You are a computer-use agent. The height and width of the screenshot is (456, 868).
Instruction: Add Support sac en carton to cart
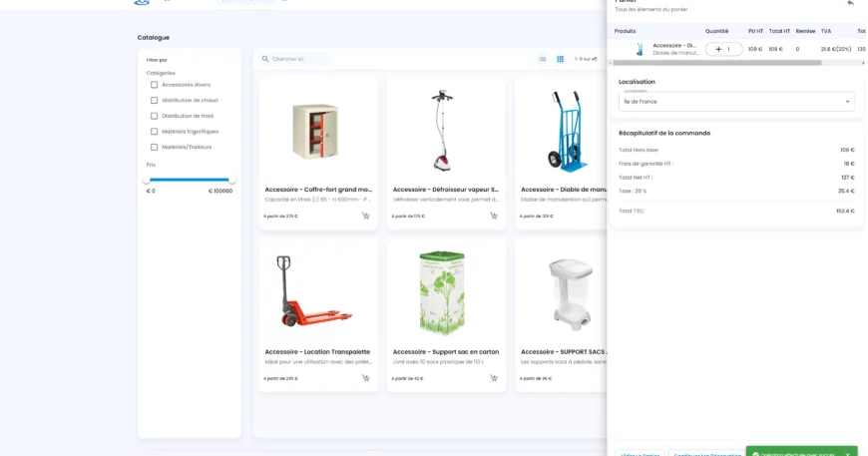tap(493, 378)
